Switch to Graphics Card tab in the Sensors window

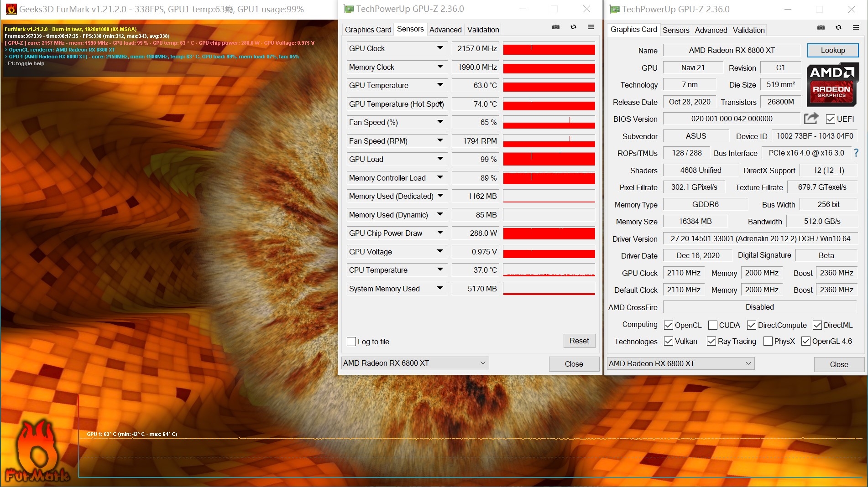(x=368, y=30)
